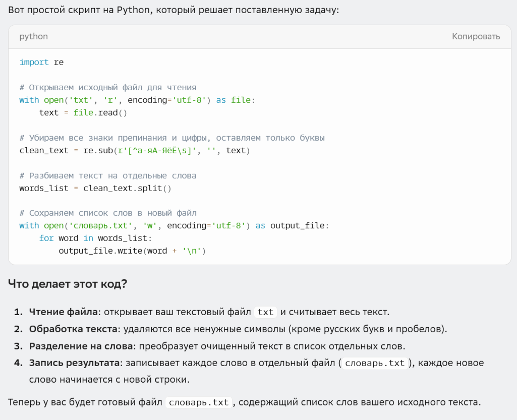Click the comment 'Сохраняем список слов в новый файл'
Screen dimensions: 517x420
pyautogui.click(x=107, y=213)
